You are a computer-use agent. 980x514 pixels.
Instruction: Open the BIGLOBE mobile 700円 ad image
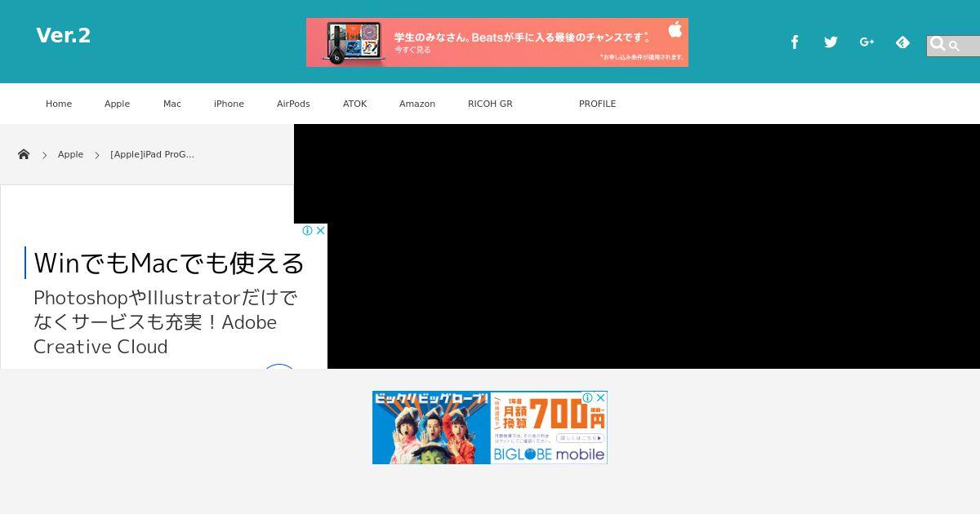[x=490, y=428]
